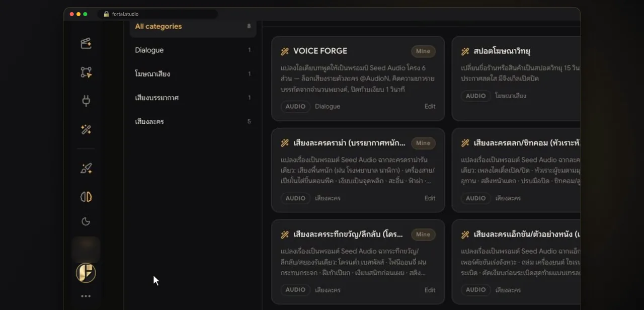Viewport: 644px width, 310px height.
Task: Open the เสียงละครตลก/ซิทคอม card title
Action: click(x=527, y=143)
